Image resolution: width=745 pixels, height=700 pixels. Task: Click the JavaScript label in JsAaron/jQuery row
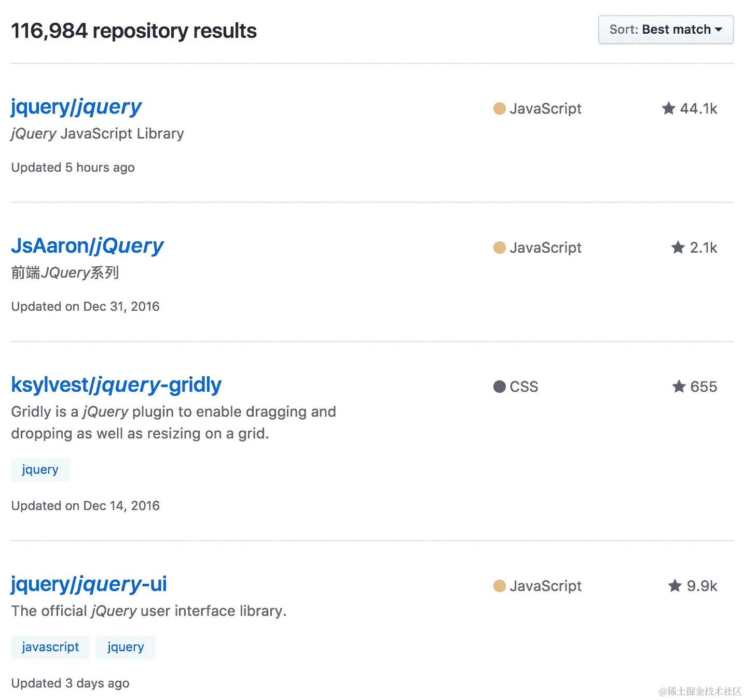click(546, 248)
